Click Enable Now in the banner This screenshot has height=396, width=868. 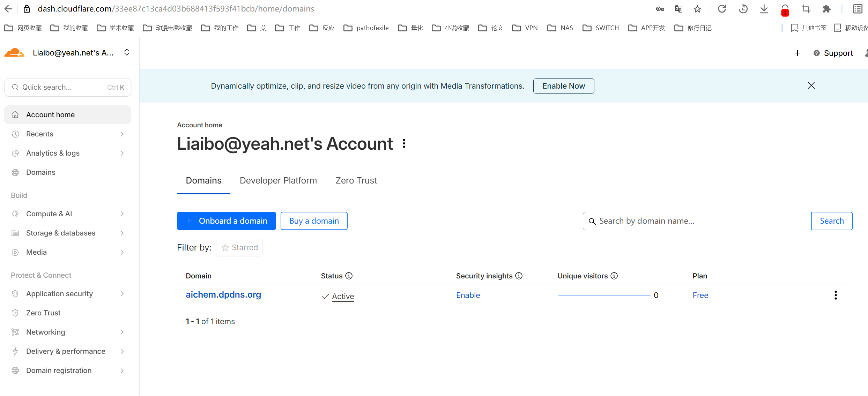[x=564, y=86]
